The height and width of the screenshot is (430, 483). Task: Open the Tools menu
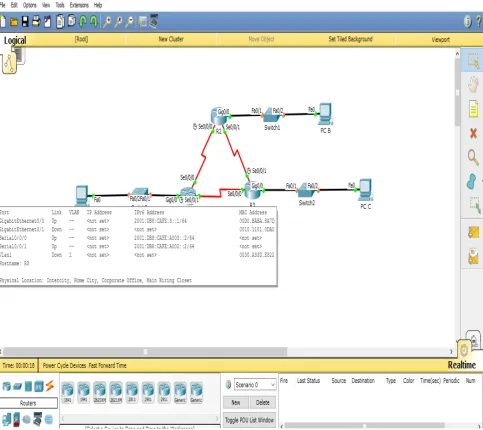point(60,5)
